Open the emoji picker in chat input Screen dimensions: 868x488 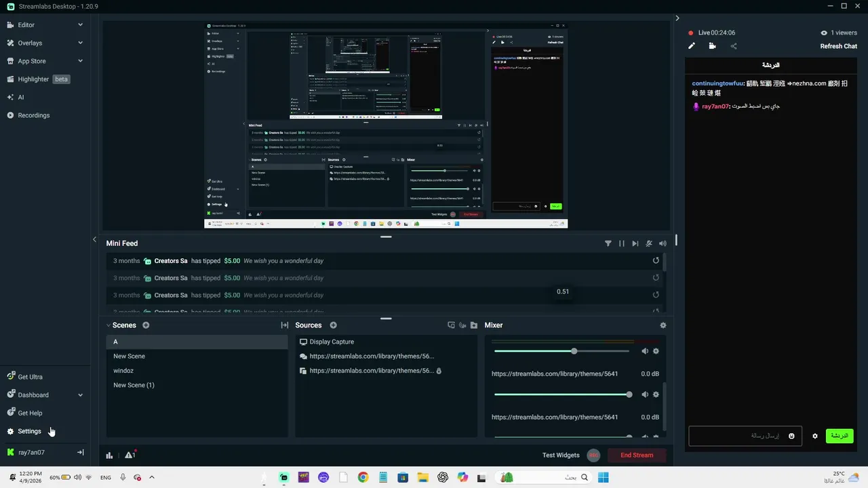click(x=791, y=436)
